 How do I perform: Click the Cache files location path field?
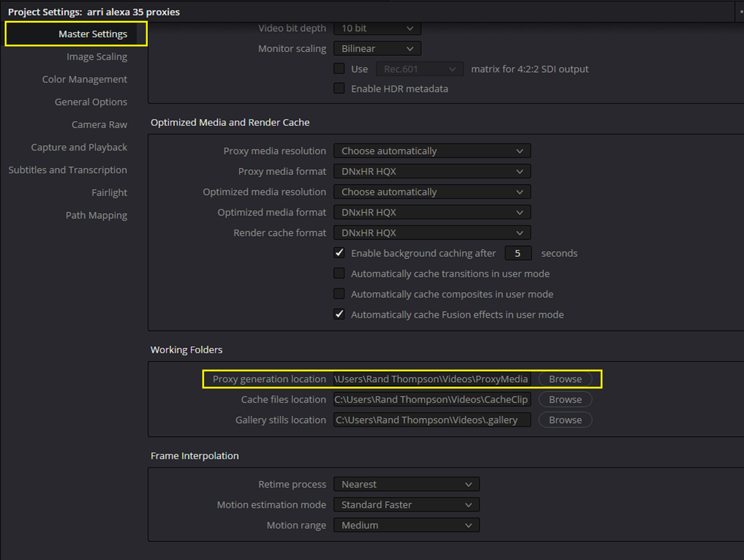432,400
